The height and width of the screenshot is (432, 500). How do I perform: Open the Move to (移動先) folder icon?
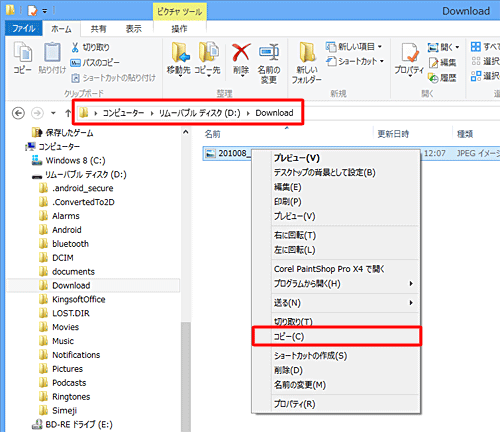180,52
